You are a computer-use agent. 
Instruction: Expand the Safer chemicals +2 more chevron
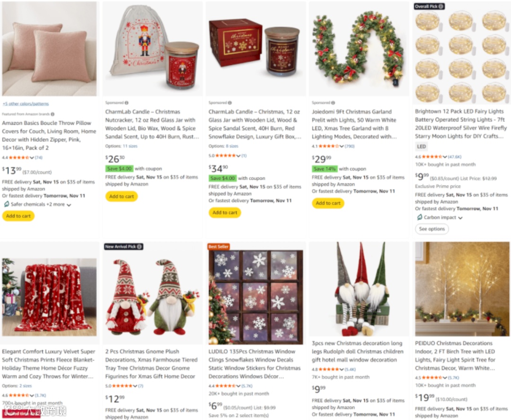(x=69, y=205)
